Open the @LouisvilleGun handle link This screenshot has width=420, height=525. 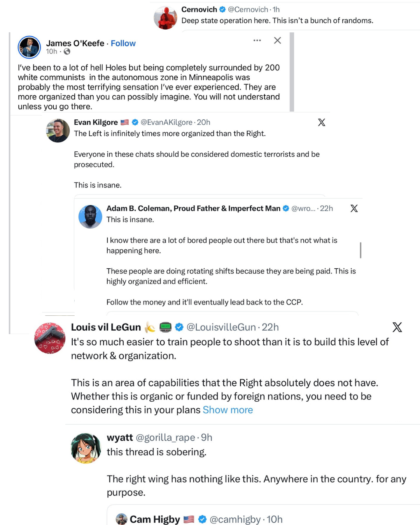(x=221, y=327)
